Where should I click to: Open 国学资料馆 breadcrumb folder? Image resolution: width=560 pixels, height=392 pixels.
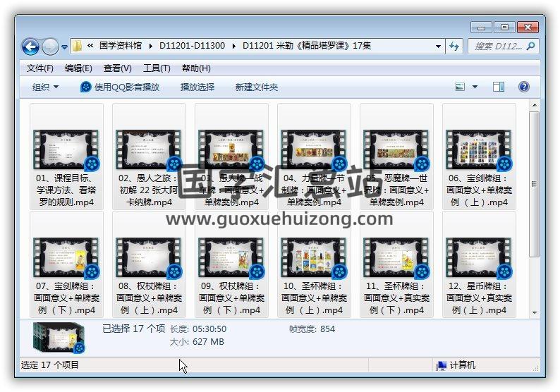121,46
